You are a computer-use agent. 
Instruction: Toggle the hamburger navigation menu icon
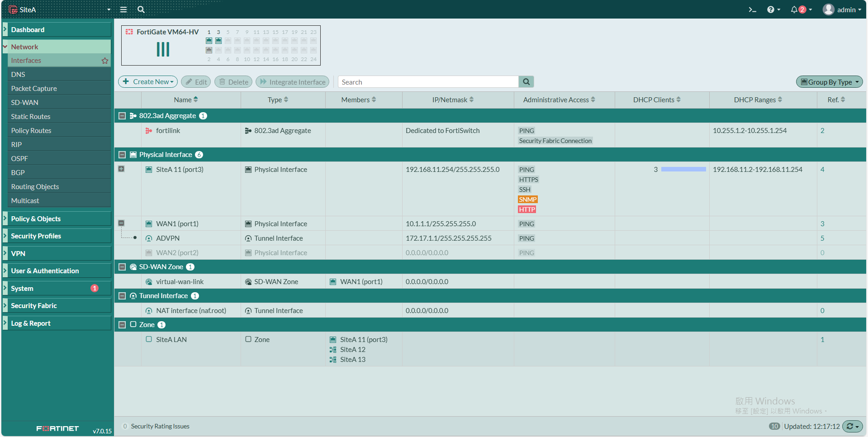pyautogui.click(x=123, y=9)
